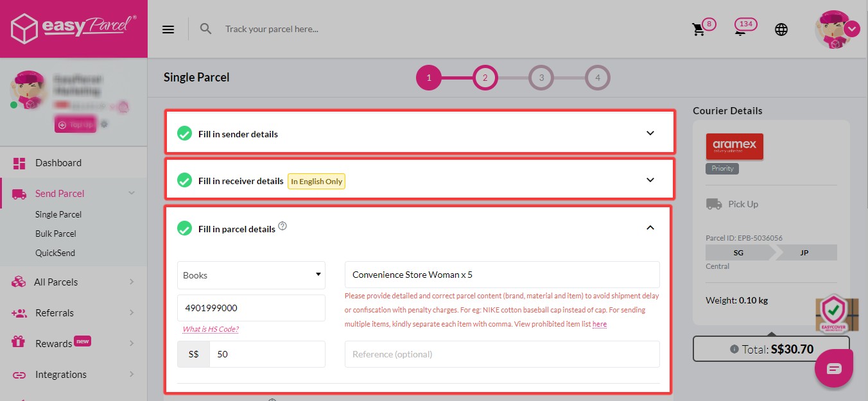Open the Books category dropdown

point(251,275)
